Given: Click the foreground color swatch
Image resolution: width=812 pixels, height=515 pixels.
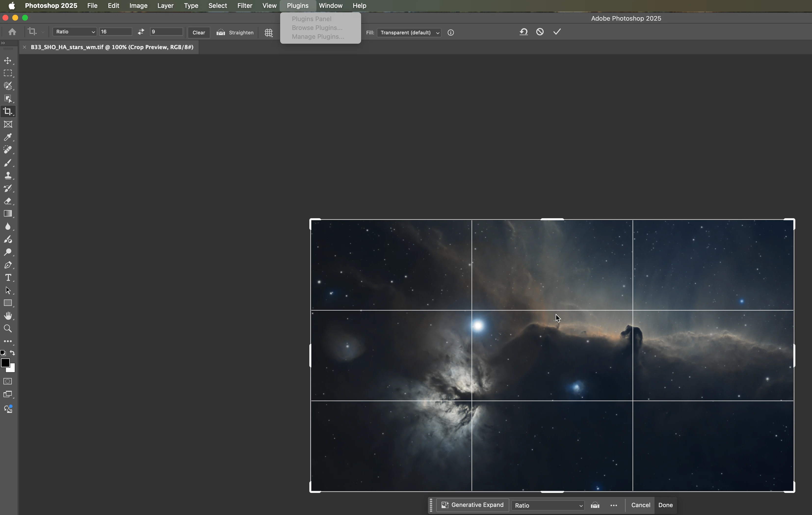Looking at the screenshot, I should (5, 363).
